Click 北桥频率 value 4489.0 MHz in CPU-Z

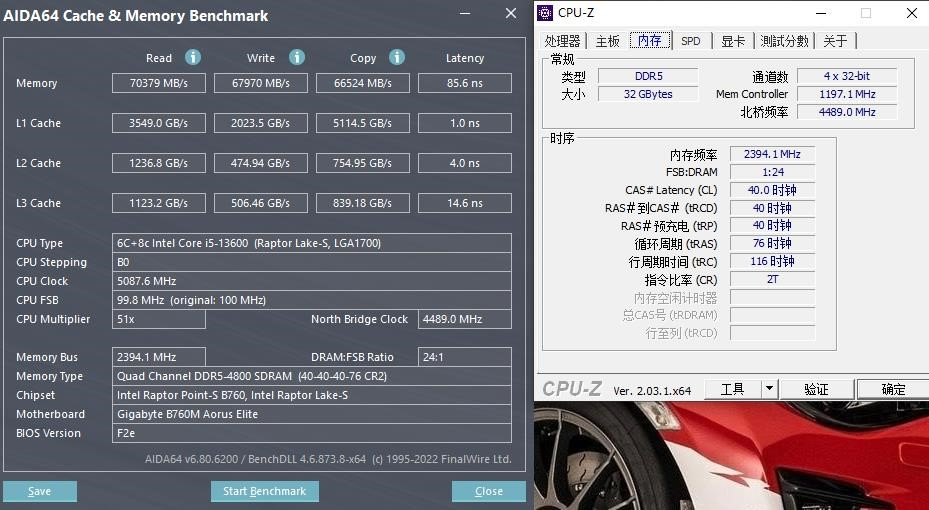tap(847, 112)
